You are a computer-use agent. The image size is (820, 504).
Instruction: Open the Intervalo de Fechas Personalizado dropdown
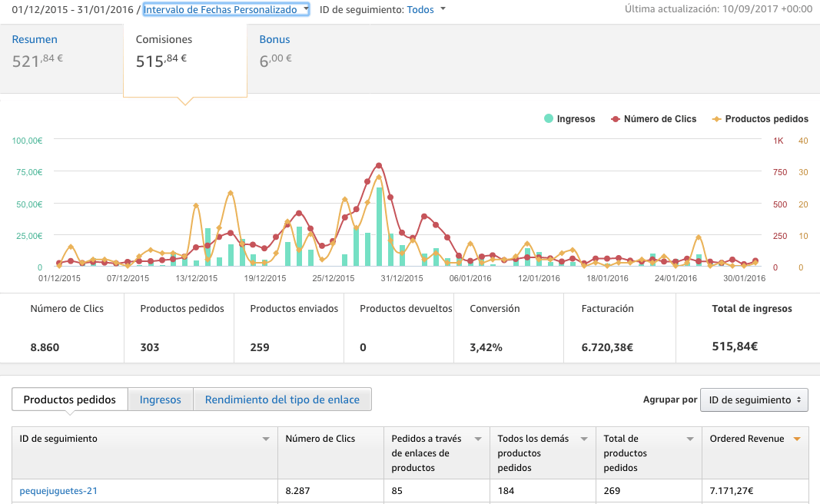click(226, 9)
